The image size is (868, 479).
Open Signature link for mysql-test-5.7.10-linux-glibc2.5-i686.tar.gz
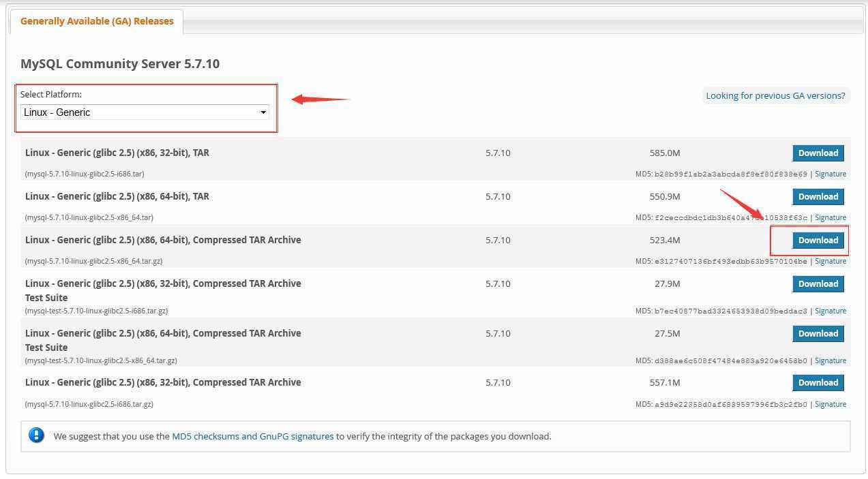[830, 311]
